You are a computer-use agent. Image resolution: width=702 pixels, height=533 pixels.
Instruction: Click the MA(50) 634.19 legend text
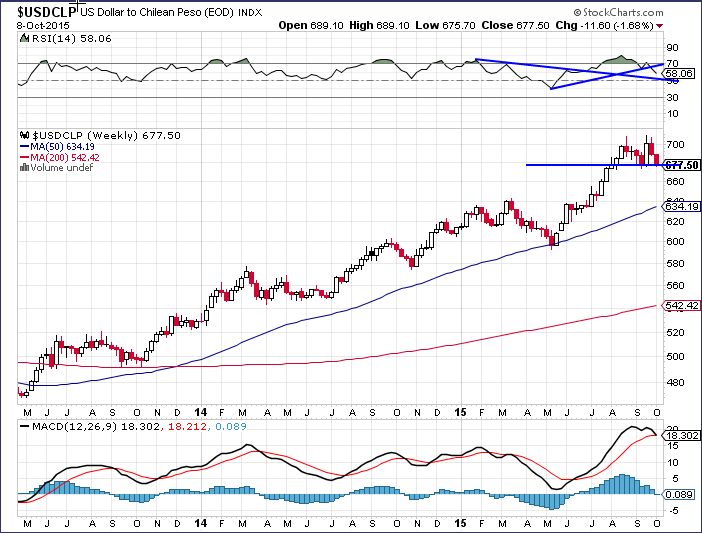(62, 146)
